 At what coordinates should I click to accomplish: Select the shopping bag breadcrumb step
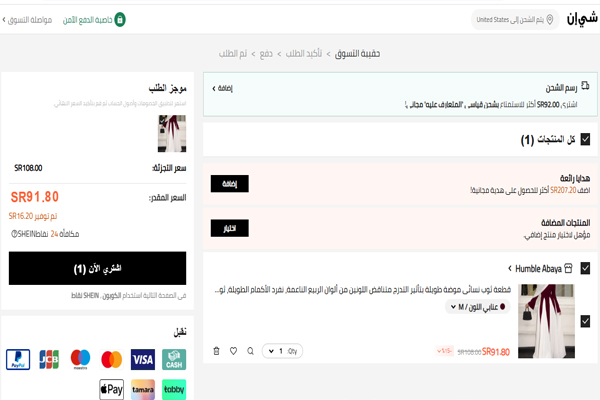[357, 54]
